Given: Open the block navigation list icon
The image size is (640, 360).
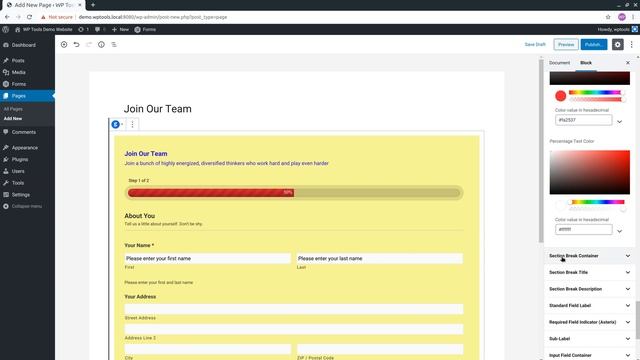Looking at the screenshot, I should click(x=114, y=44).
